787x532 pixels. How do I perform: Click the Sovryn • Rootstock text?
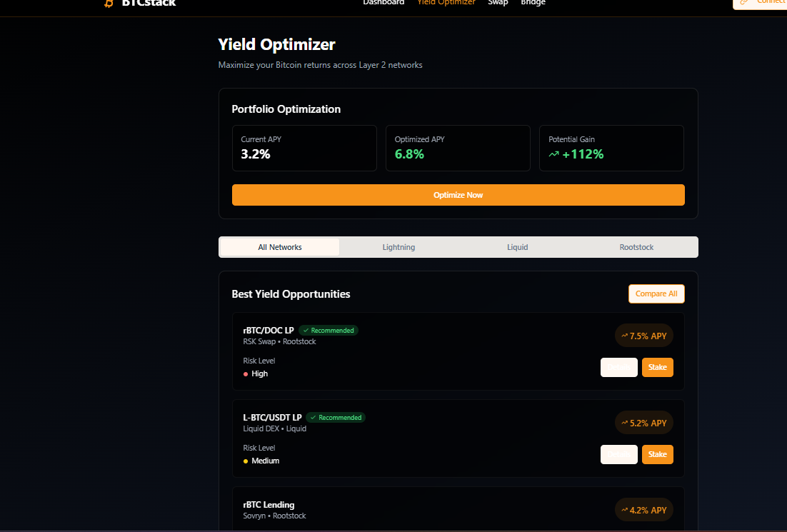click(x=274, y=516)
